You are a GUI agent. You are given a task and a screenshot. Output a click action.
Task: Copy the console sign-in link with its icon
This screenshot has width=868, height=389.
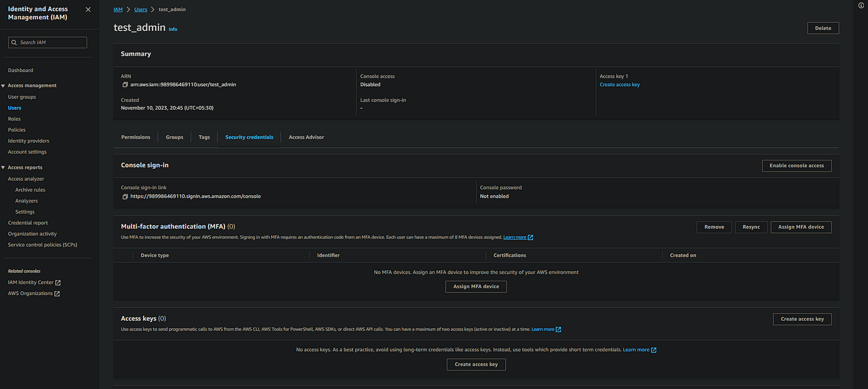tap(125, 196)
